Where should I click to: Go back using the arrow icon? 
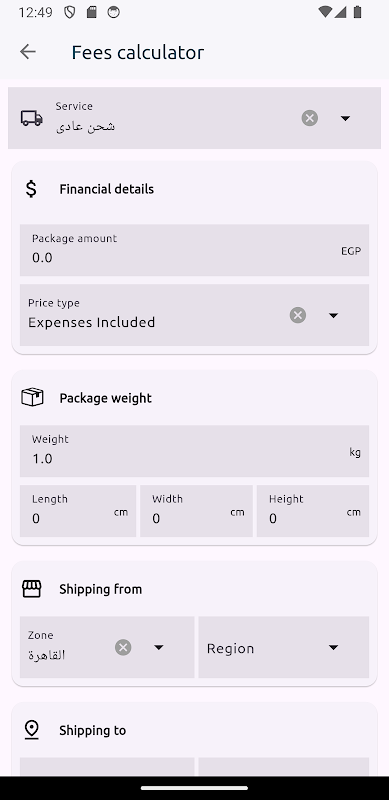28,52
